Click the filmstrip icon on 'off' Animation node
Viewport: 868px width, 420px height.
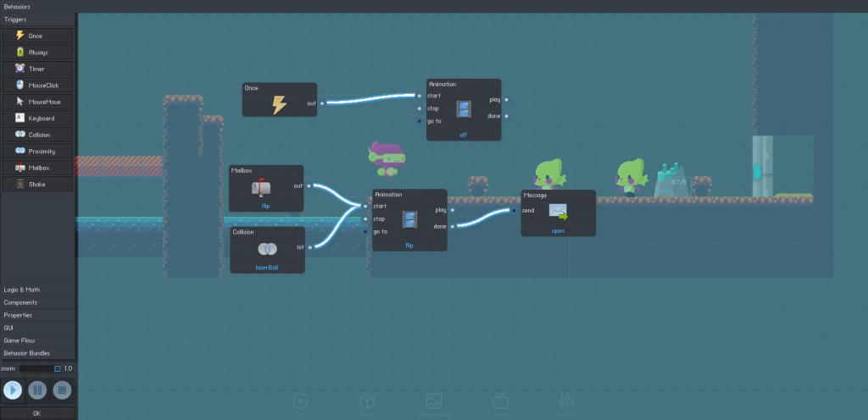point(464,109)
